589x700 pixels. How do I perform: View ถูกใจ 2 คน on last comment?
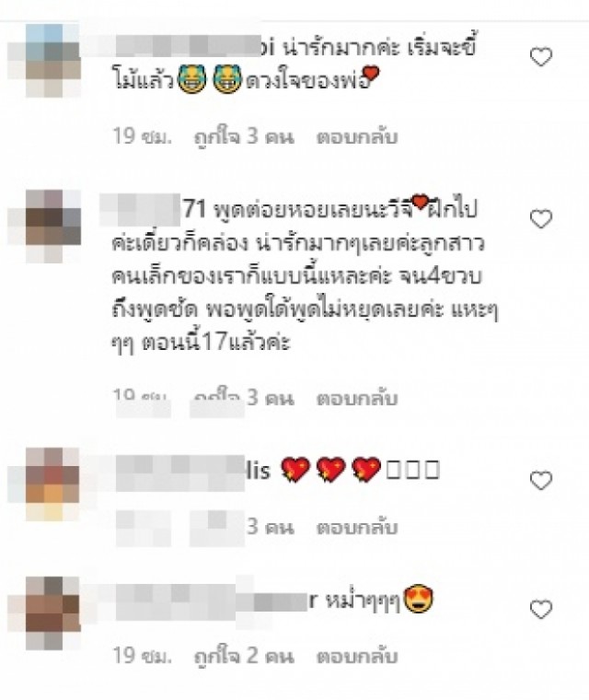pos(244,656)
